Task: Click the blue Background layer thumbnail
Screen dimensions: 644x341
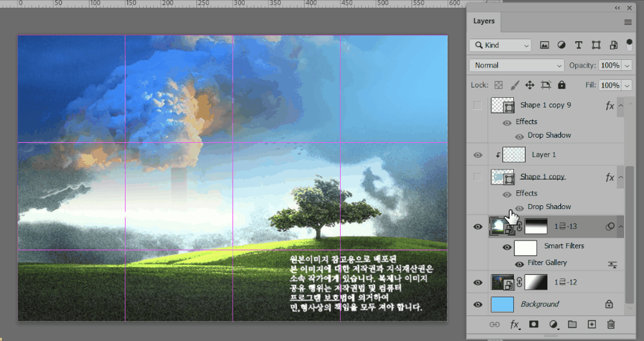Action: point(502,304)
